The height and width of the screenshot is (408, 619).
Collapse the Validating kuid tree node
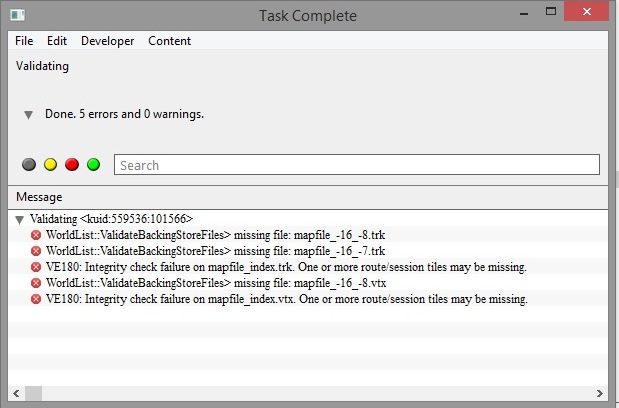20,219
